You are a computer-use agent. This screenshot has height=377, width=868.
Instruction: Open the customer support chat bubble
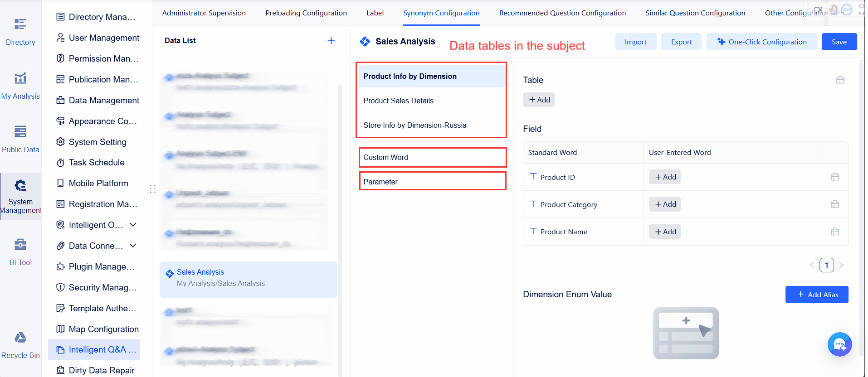(839, 344)
